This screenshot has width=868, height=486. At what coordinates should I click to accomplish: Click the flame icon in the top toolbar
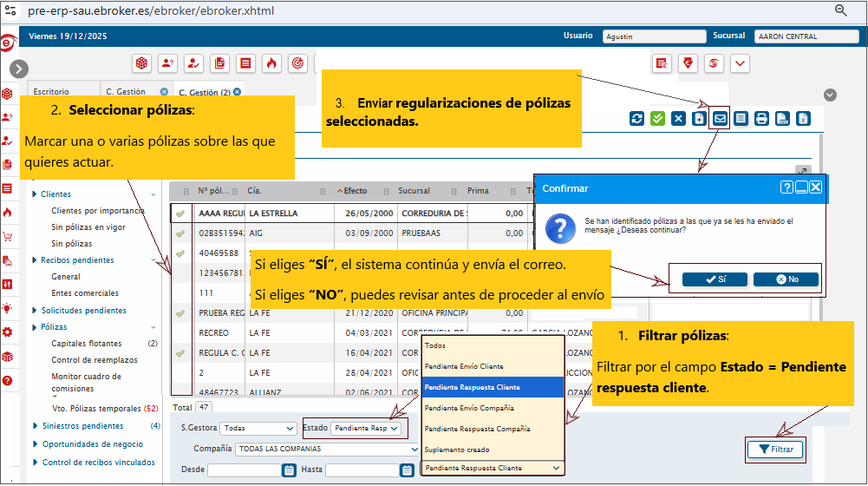pyautogui.click(x=271, y=63)
